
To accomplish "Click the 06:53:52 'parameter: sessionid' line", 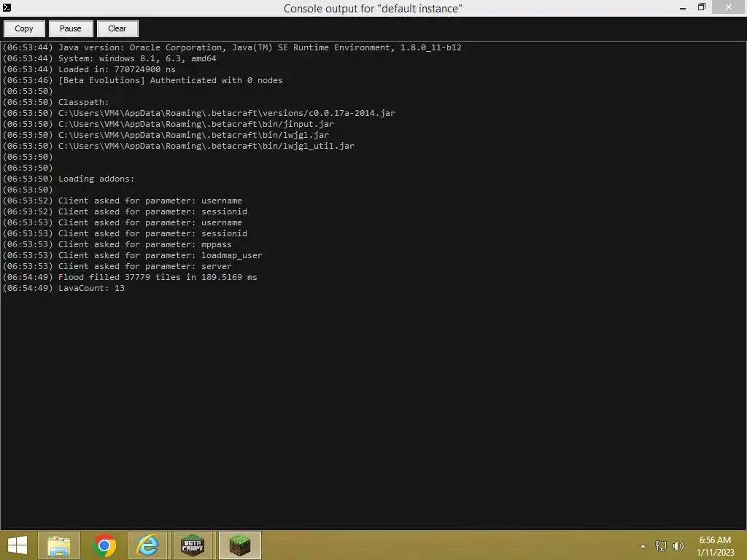I will click(x=125, y=212).
